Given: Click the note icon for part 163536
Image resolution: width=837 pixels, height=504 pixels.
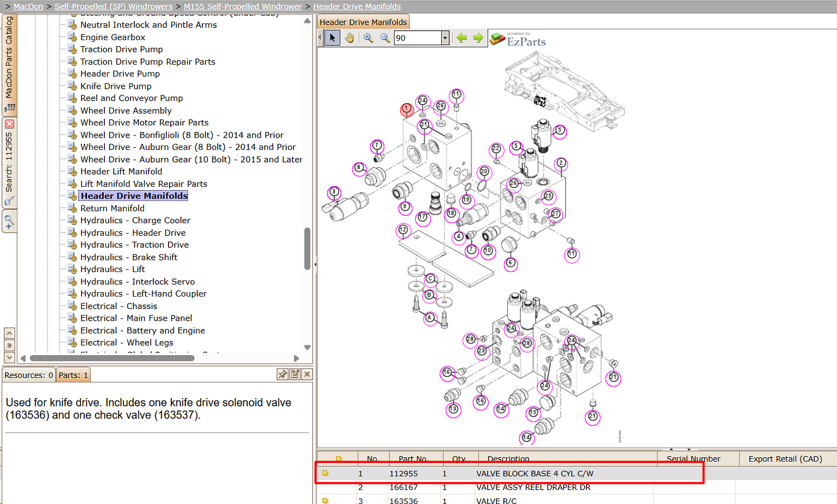Looking at the screenshot, I should coord(325,501).
